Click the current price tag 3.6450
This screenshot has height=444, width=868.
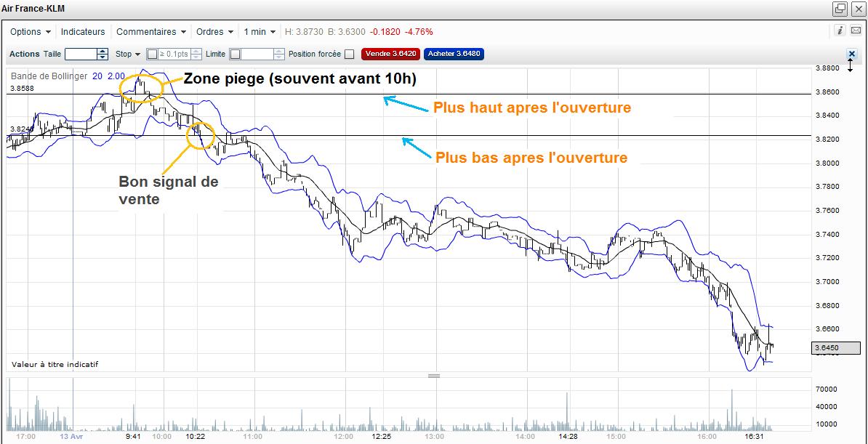click(x=836, y=348)
